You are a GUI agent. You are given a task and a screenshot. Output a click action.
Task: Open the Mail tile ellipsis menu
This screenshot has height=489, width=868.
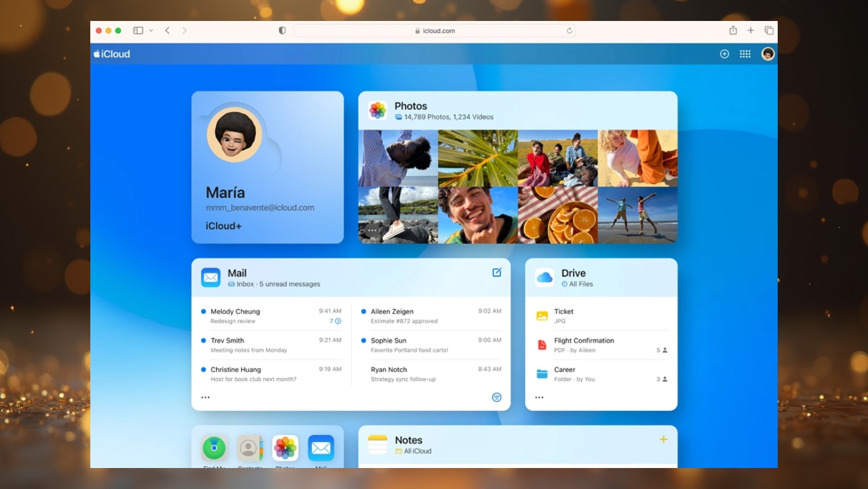click(205, 397)
